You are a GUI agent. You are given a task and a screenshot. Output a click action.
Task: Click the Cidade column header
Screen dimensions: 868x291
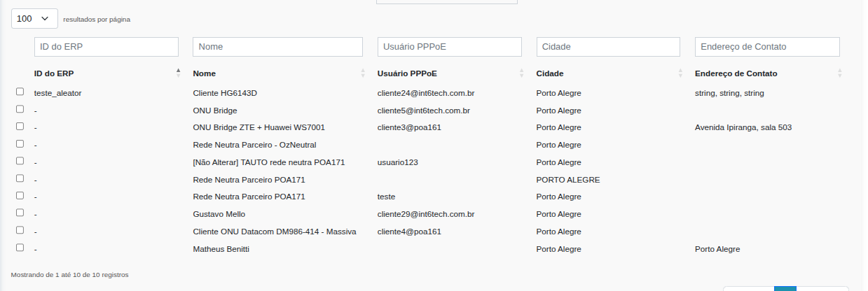tap(550, 73)
